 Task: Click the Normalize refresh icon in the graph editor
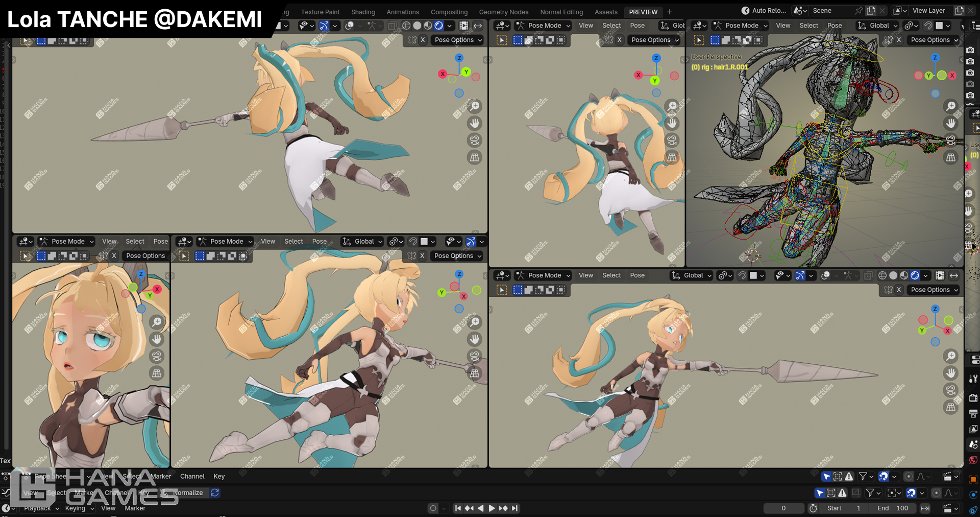pos(215,493)
